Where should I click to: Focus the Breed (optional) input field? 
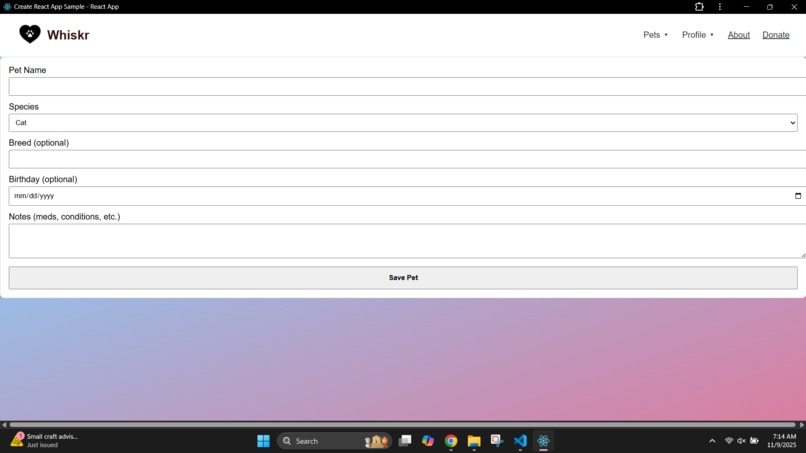click(x=407, y=159)
